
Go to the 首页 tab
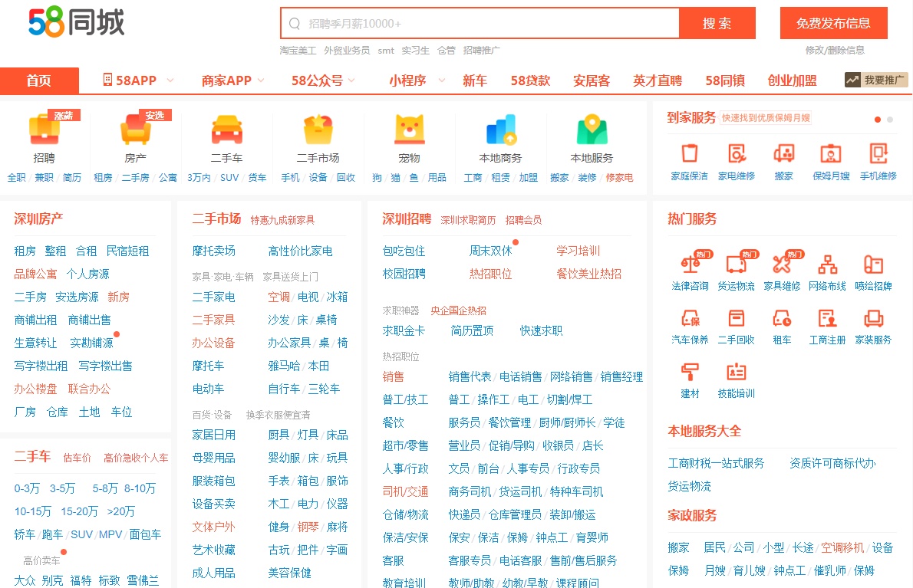[x=39, y=80]
